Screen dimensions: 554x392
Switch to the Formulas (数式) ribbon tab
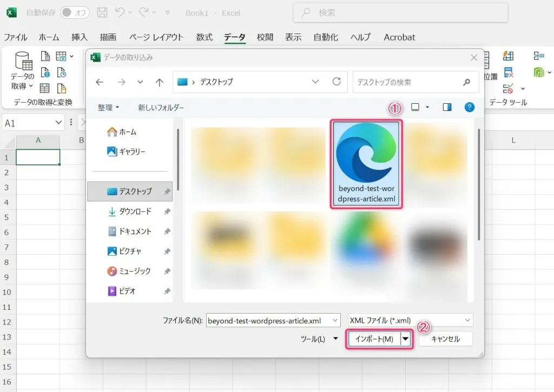(204, 37)
